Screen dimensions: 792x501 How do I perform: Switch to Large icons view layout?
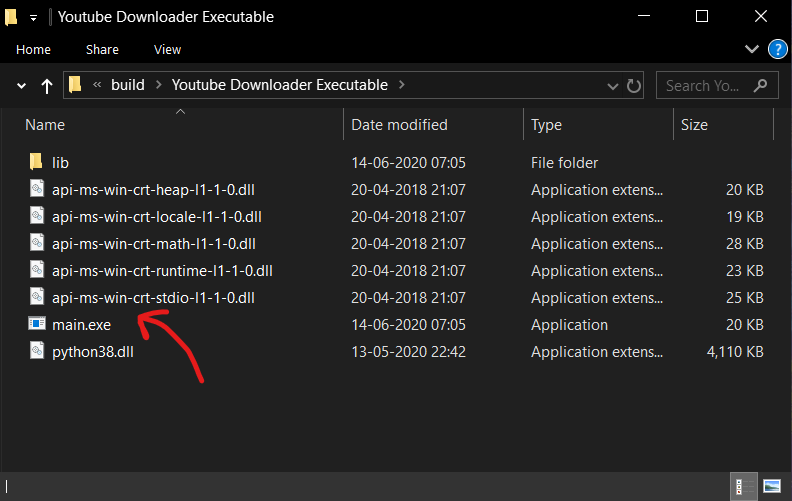772,486
